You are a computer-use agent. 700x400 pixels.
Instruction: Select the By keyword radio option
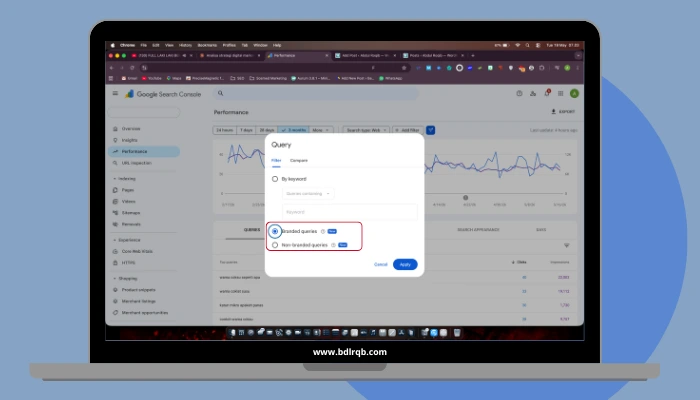tap(275, 179)
